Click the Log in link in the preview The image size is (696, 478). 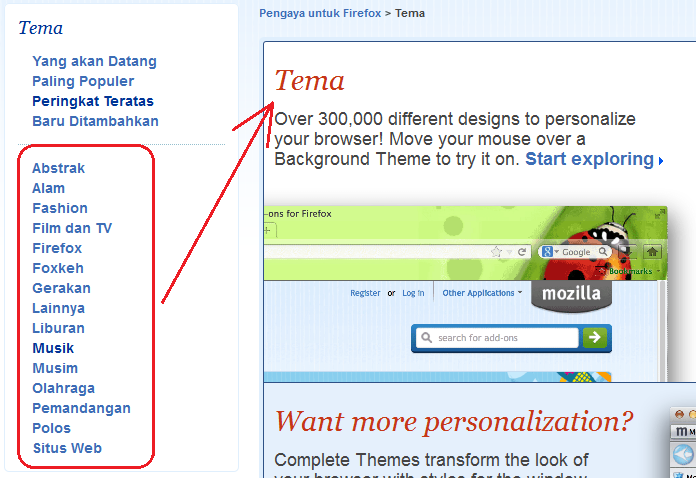(x=413, y=293)
